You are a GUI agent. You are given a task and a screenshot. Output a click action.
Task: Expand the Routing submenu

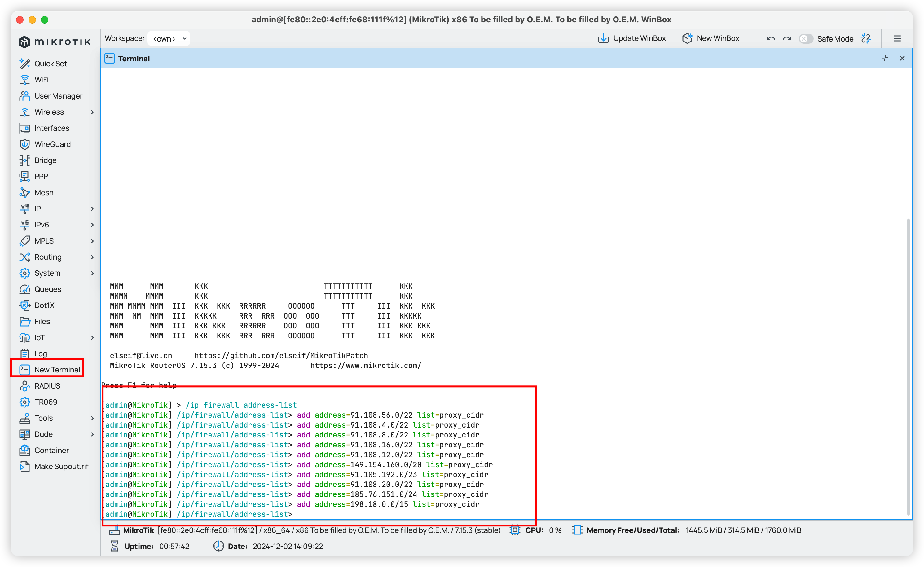coord(92,257)
